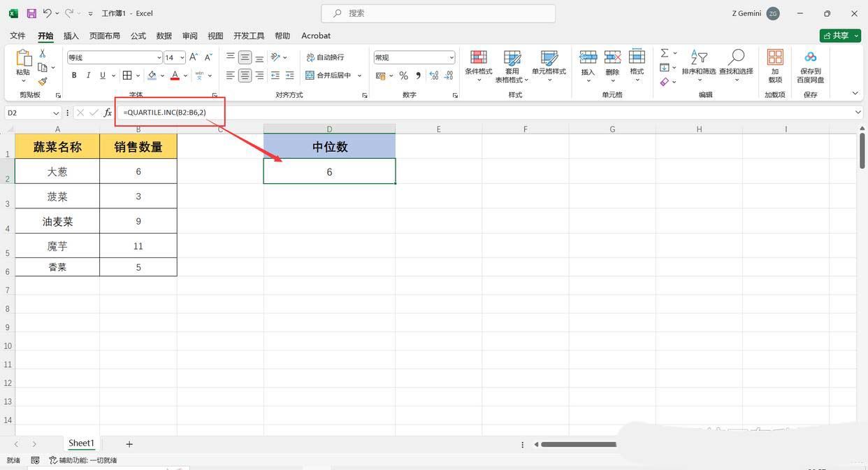Open the font size dropdown showing 14
The height and width of the screenshot is (470, 868).
(182, 57)
